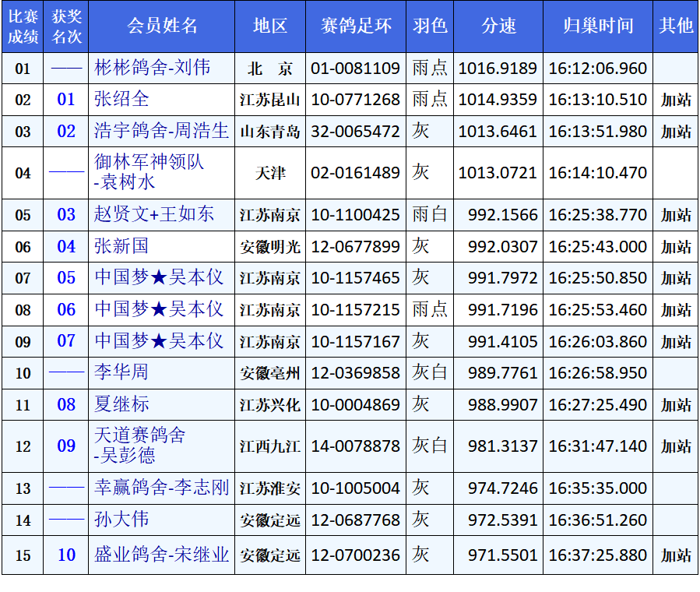Open member 夏继标's entry

click(121, 404)
